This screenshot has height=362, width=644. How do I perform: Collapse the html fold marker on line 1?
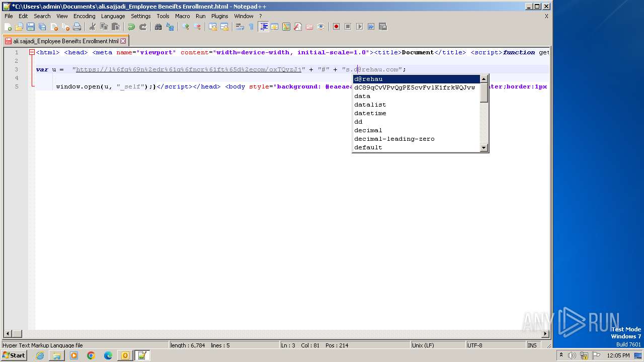32,52
